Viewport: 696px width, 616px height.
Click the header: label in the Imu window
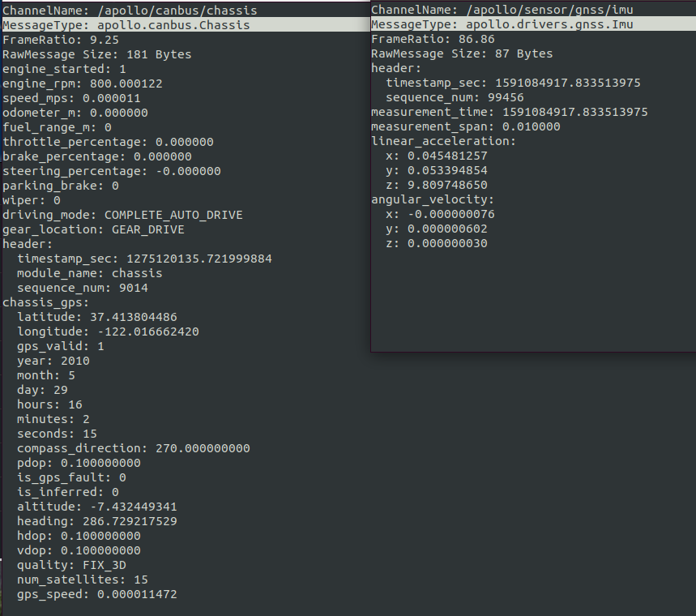click(x=396, y=68)
